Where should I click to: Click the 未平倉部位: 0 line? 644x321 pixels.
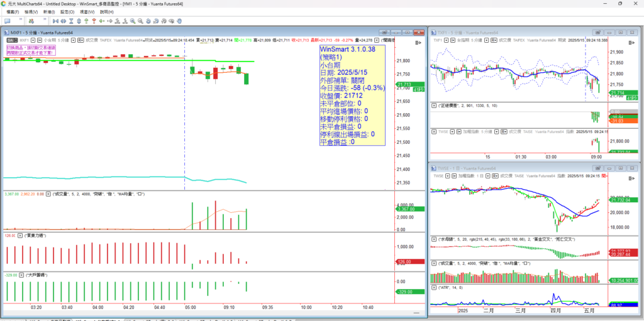point(341,103)
